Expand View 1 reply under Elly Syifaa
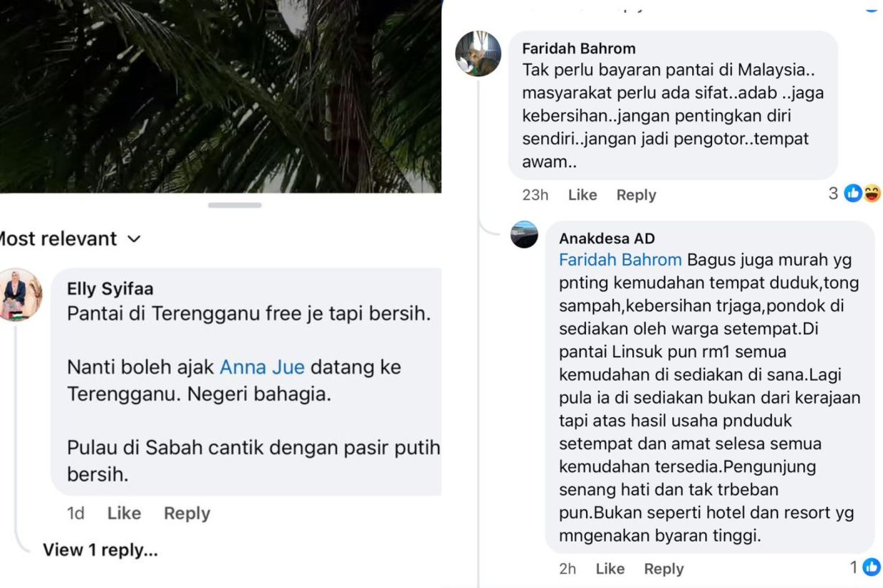The height and width of the screenshot is (588, 883). (100, 550)
